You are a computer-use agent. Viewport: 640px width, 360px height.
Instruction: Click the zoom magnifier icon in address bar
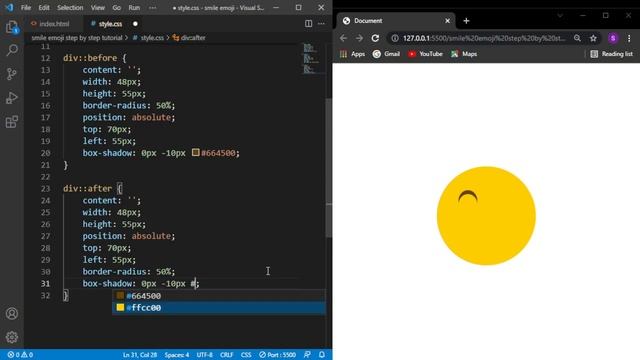[577, 38]
